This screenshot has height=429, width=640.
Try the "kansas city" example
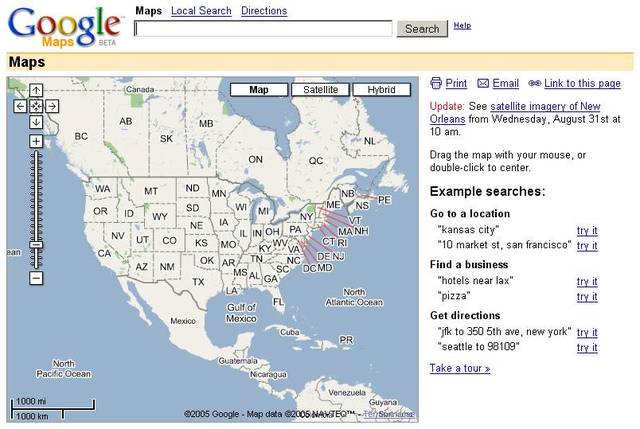(587, 231)
